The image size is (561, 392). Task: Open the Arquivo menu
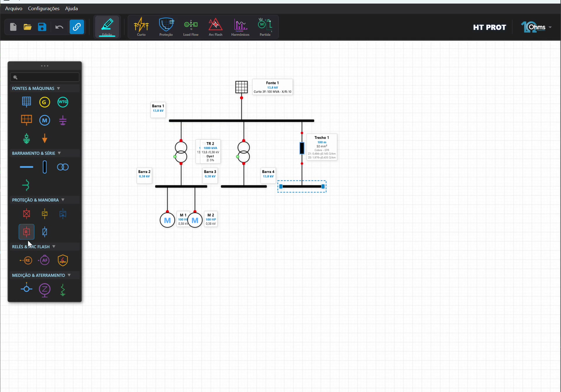tap(14, 8)
